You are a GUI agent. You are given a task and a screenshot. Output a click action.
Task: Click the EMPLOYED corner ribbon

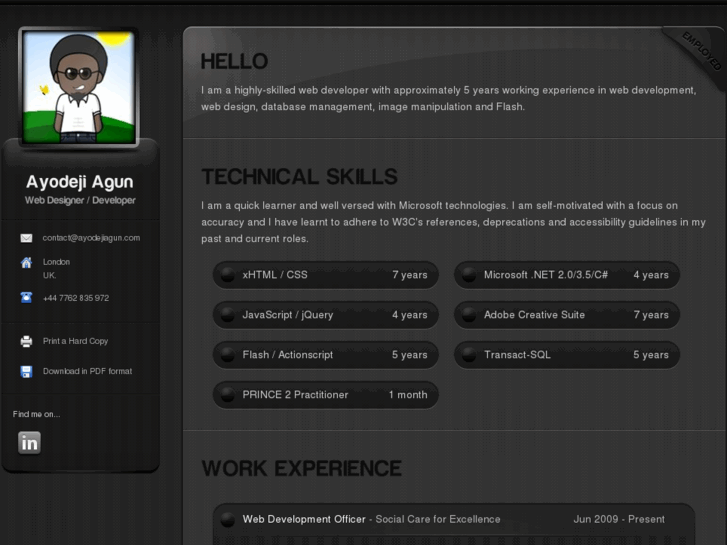(x=701, y=51)
